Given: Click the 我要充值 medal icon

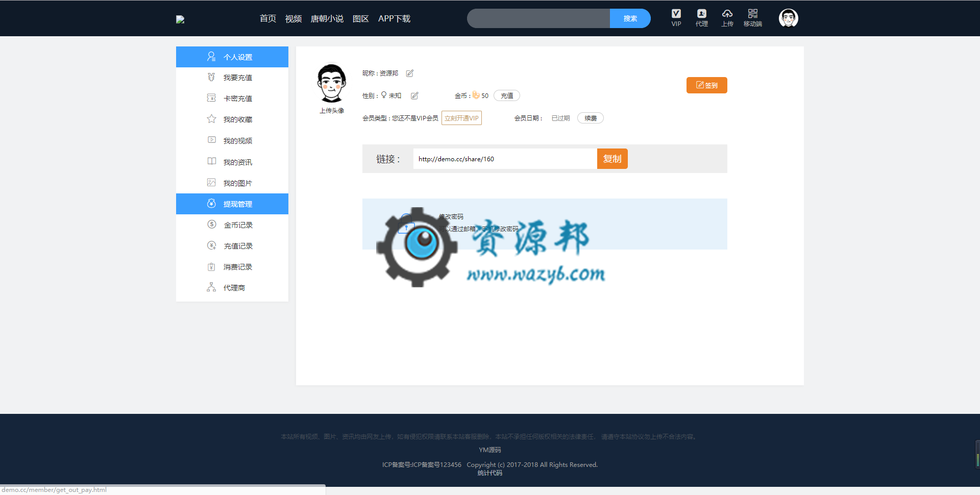Looking at the screenshot, I should (211, 77).
